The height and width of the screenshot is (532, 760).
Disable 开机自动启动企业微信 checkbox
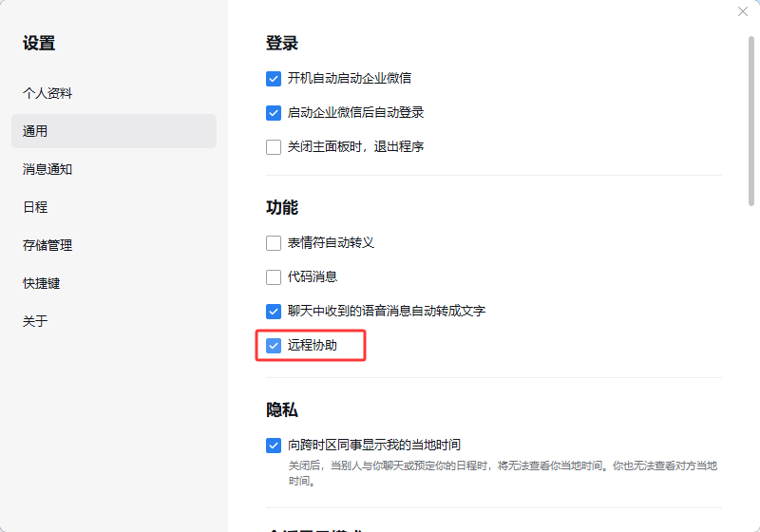pyautogui.click(x=274, y=78)
